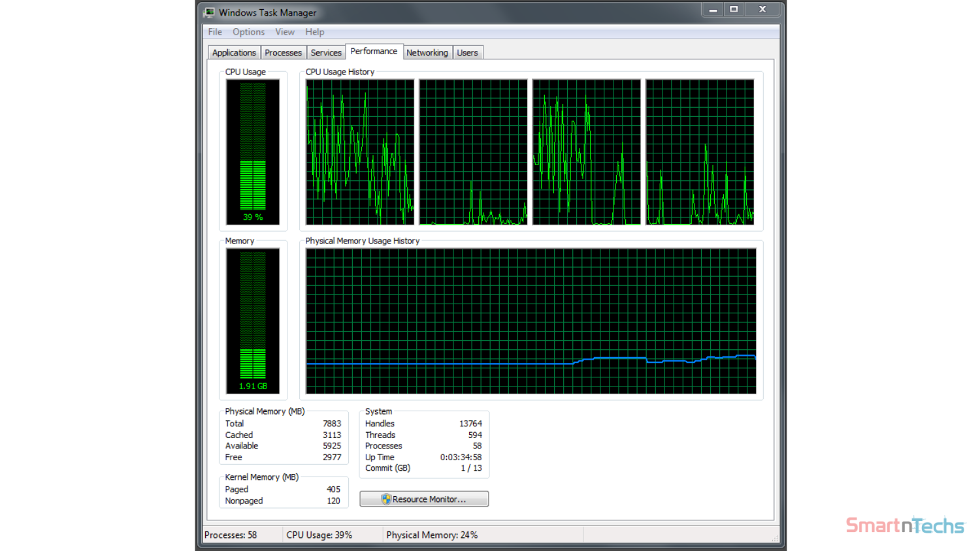Click the Up Time value 0:03:34:58
Screen dimensions: 980x551
[x=461, y=457]
